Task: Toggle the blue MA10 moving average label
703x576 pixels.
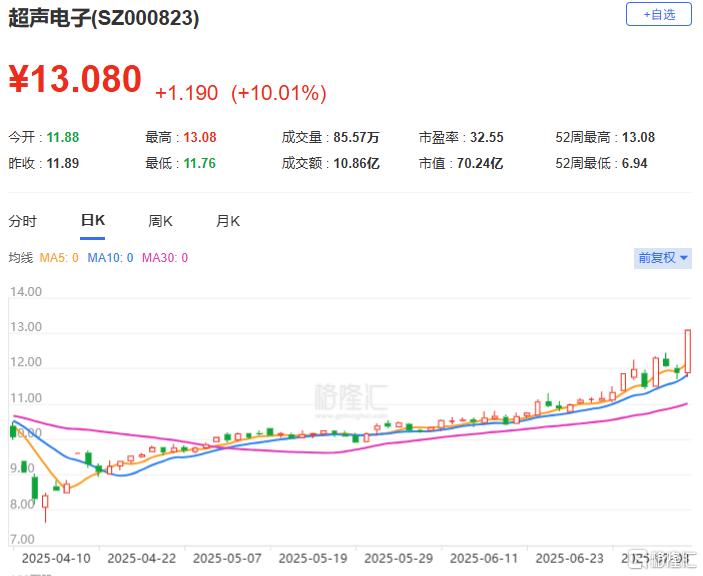Action: pyautogui.click(x=110, y=258)
